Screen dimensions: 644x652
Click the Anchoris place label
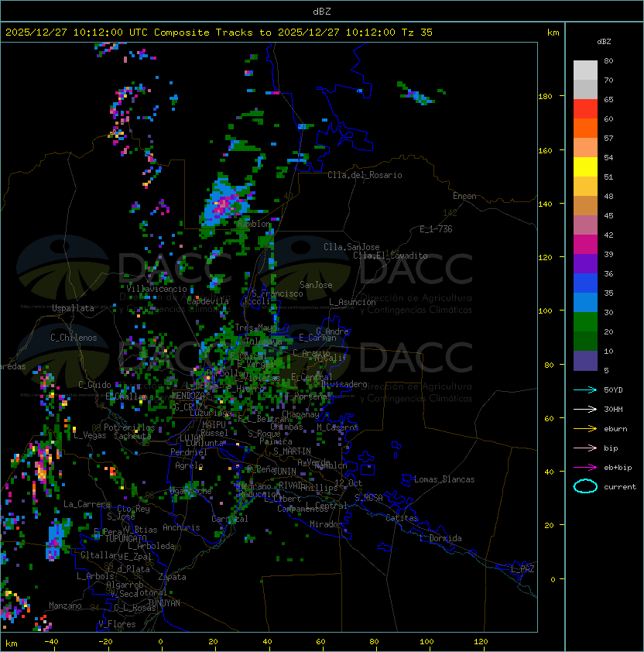[x=181, y=527]
